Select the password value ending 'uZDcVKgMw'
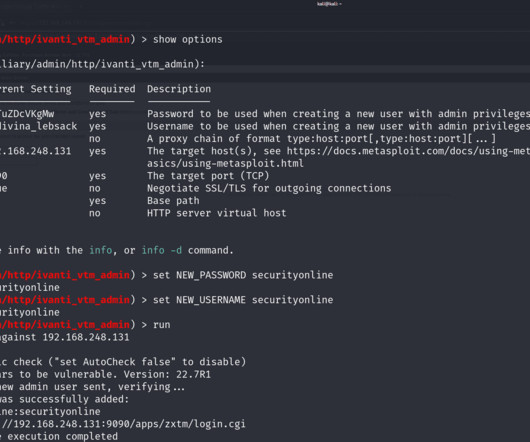Viewport: 530px width, 442px height. pyautogui.click(x=27, y=114)
